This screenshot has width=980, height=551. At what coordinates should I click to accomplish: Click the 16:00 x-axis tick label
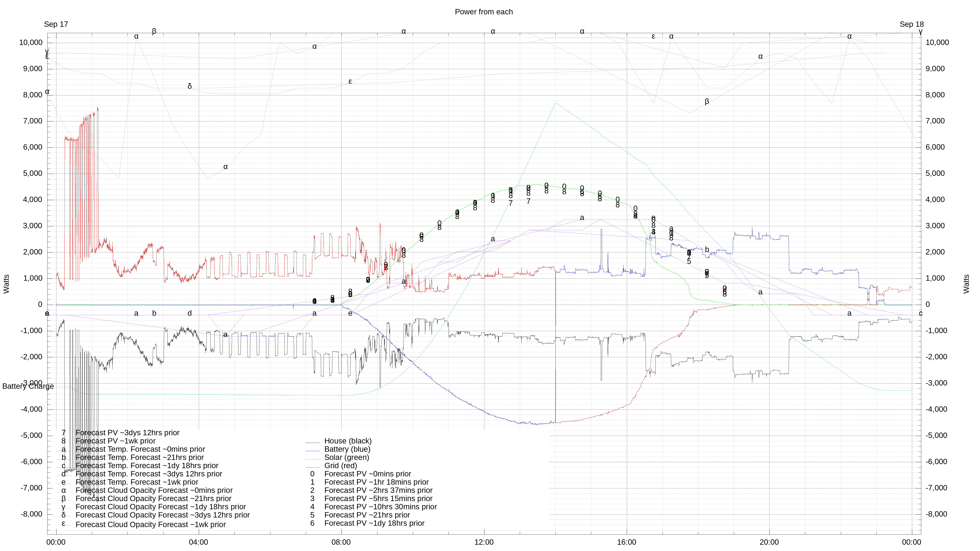coord(627,542)
